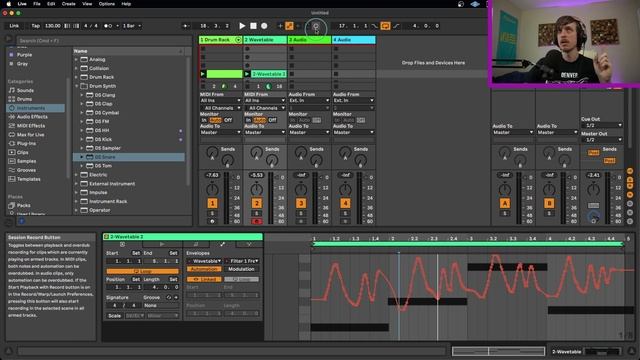Click the Tap tempo button
The height and width of the screenshot is (360, 640).
click(36, 26)
